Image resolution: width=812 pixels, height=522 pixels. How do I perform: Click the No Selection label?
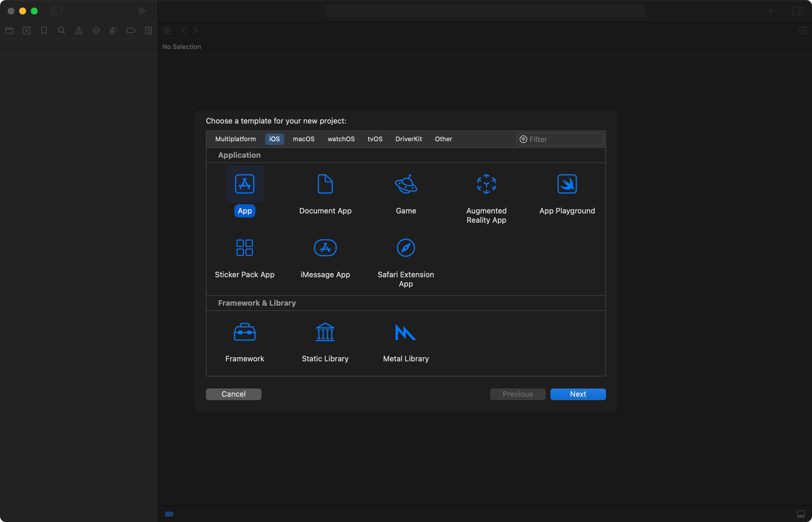[x=182, y=47]
